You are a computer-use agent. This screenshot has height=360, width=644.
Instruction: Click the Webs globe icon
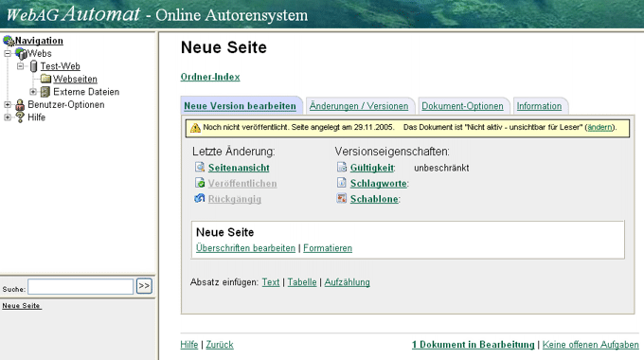tap(21, 53)
